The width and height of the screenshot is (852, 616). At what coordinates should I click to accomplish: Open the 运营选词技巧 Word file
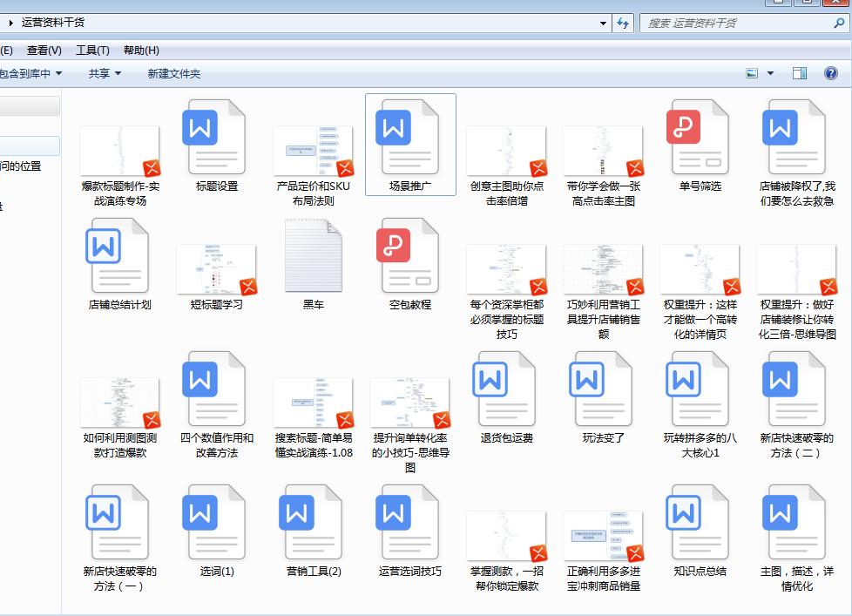click(409, 523)
